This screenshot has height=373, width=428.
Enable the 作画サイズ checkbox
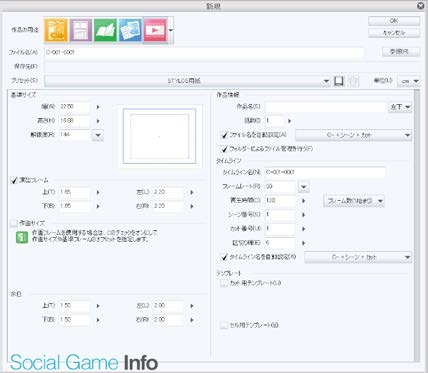pyautogui.click(x=14, y=223)
